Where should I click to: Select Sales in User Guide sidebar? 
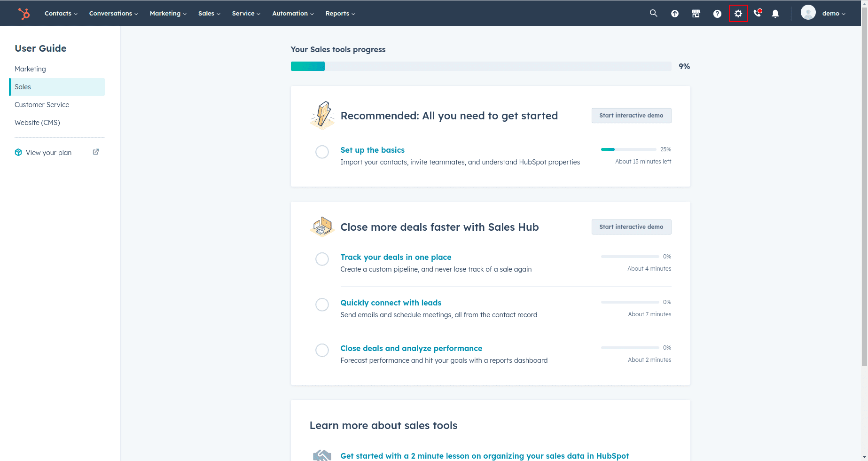[57, 87]
